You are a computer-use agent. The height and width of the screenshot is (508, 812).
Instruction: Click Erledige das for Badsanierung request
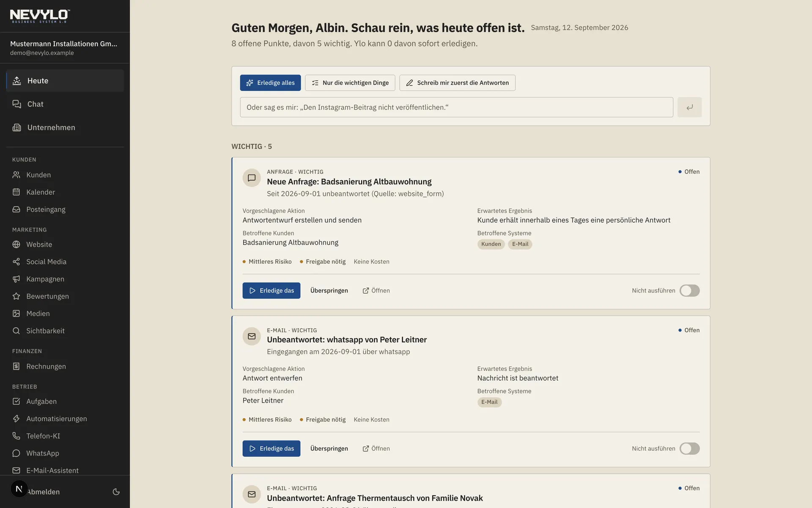tap(272, 291)
